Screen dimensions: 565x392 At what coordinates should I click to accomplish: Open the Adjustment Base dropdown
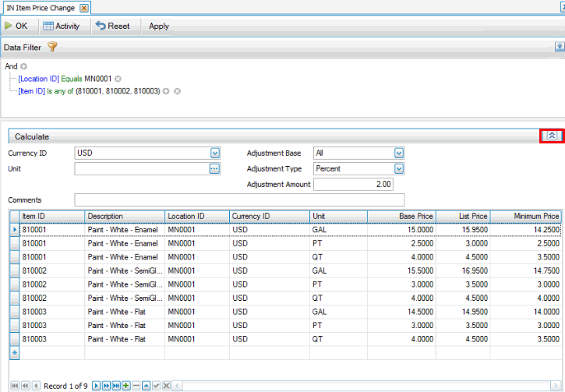click(399, 154)
